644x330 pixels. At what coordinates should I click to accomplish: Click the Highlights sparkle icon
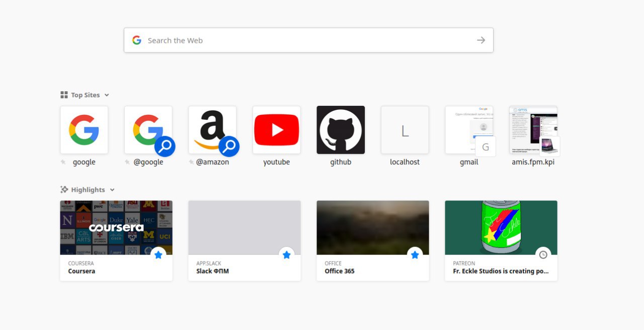click(x=64, y=189)
